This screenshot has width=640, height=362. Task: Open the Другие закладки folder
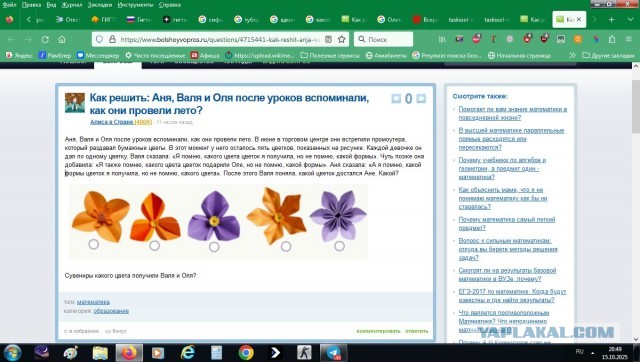608,55
